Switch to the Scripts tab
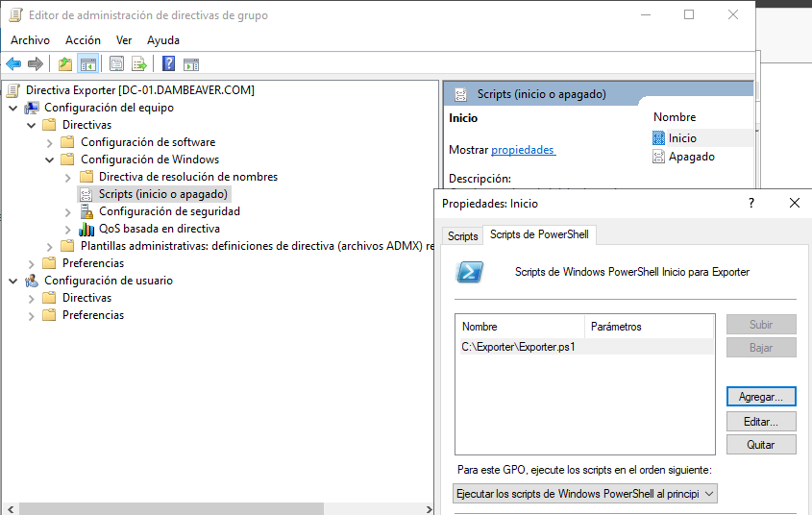Screen dimensions: 812x515 click(x=462, y=236)
